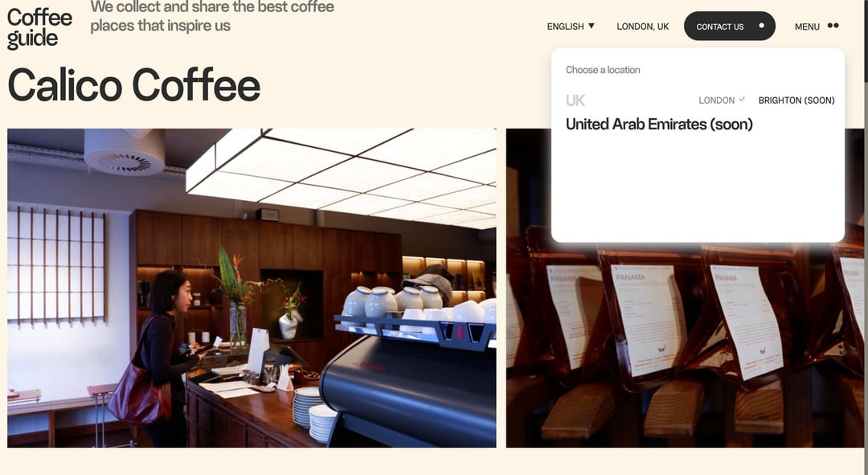Click the Calico Coffee heading
Image resolution: width=868 pixels, height=475 pixels.
coord(134,84)
